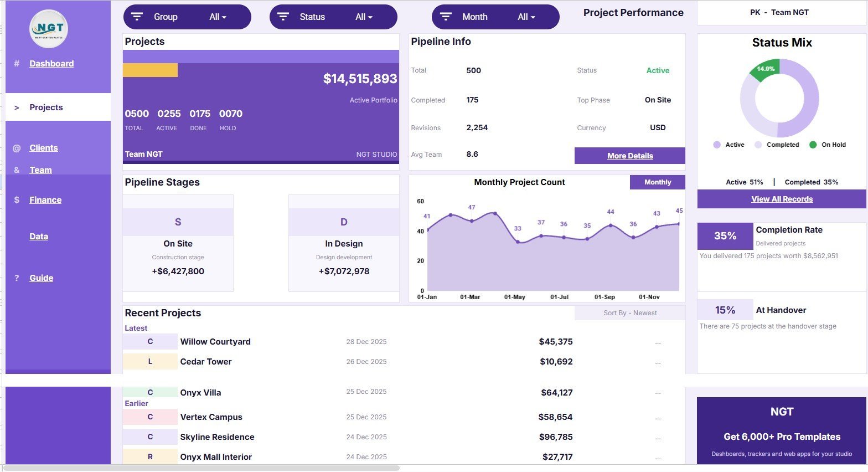Click the +$7,072,978 In Design value
The width and height of the screenshot is (868, 472).
tap(344, 271)
